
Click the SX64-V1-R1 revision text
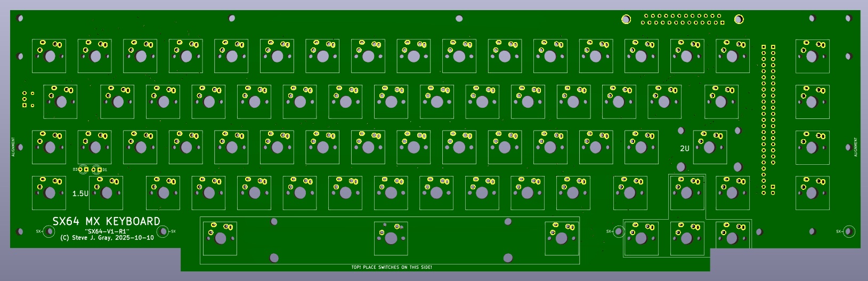pos(107,231)
